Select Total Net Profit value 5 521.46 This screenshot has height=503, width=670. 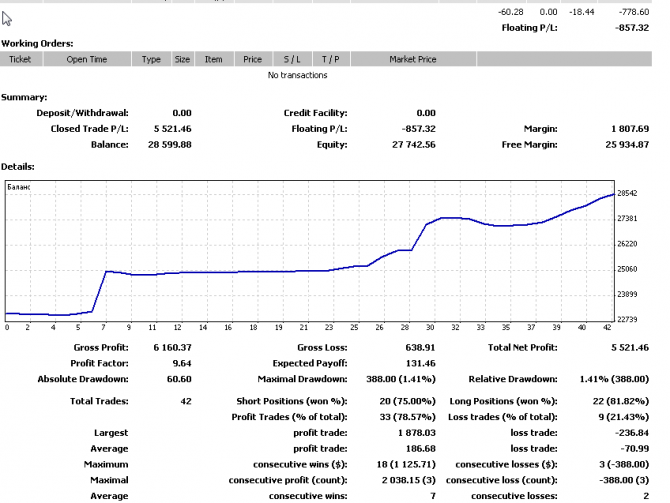[630, 348]
